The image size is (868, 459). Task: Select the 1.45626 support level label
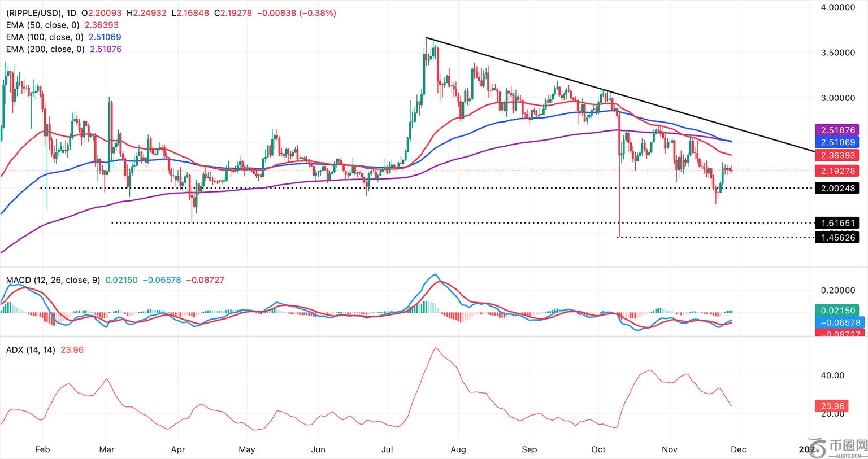point(836,238)
